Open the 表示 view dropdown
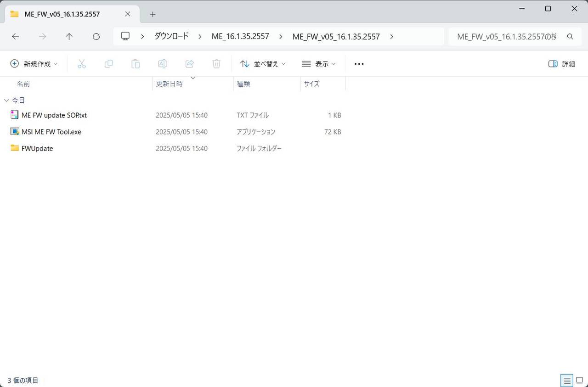Screen dimensions: 588x387 point(319,64)
